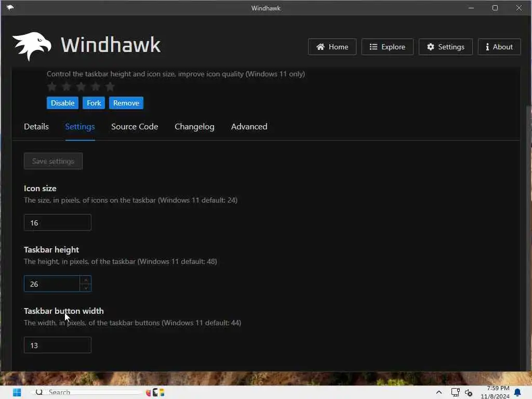The width and height of the screenshot is (532, 399).
Task: Focus the Icon size input field
Action: click(58, 222)
